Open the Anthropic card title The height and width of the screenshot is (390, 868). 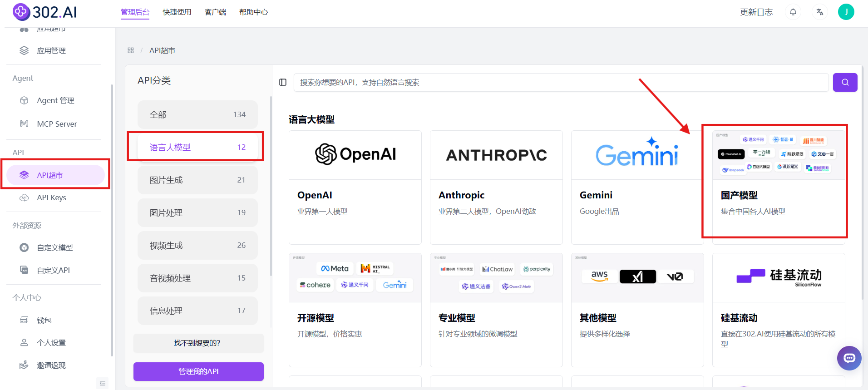pos(461,195)
